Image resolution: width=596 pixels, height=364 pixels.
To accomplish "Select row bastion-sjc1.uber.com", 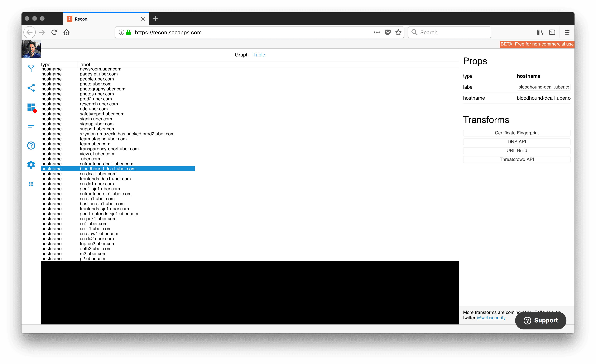I will click(x=118, y=204).
